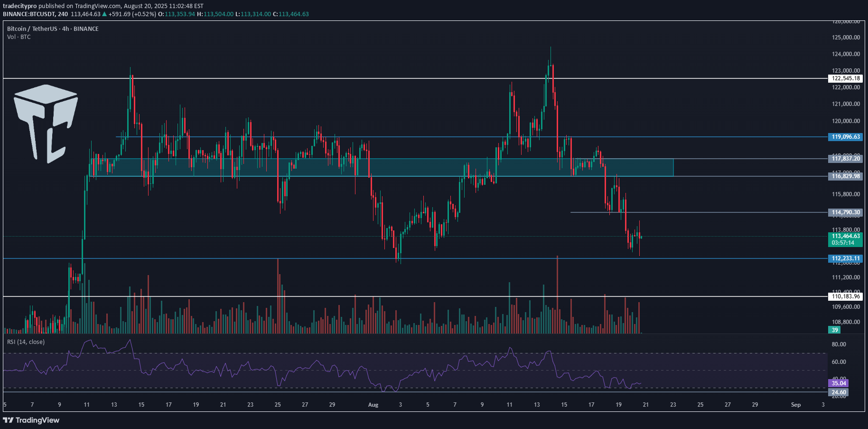Click the 114,790.30 price label
This screenshot has width=868, height=429.
pyautogui.click(x=846, y=212)
